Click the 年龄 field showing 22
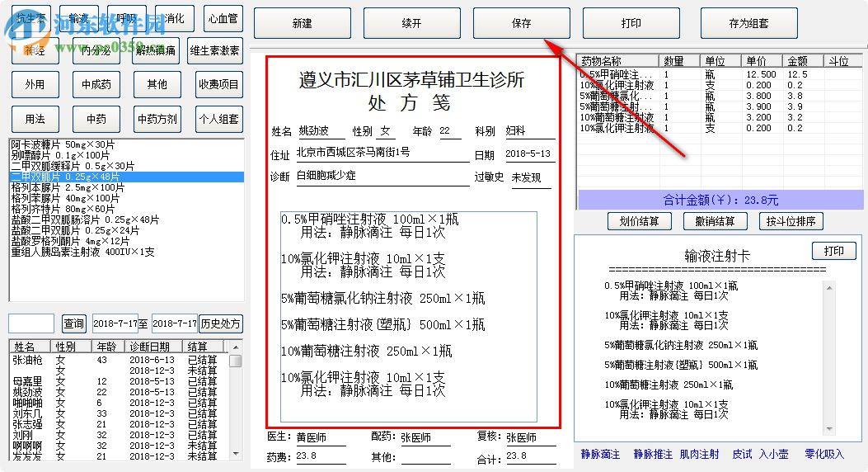 [450, 131]
